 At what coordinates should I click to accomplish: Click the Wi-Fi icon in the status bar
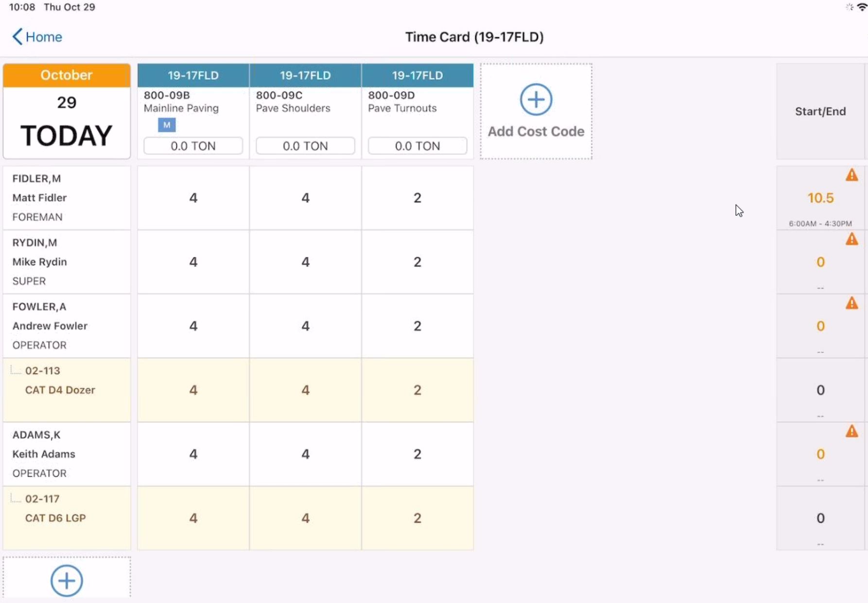pyautogui.click(x=861, y=7)
